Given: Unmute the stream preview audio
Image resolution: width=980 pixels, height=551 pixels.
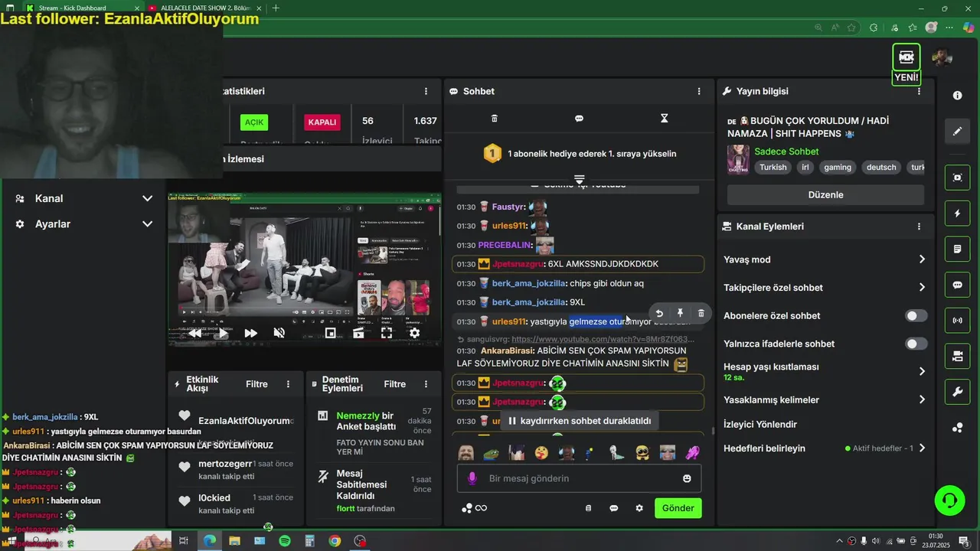Looking at the screenshot, I should [279, 333].
